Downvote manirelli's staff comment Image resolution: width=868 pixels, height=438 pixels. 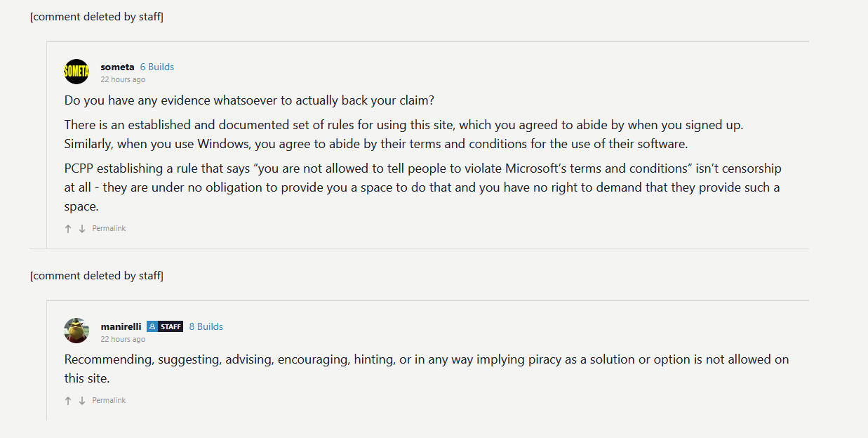click(82, 401)
